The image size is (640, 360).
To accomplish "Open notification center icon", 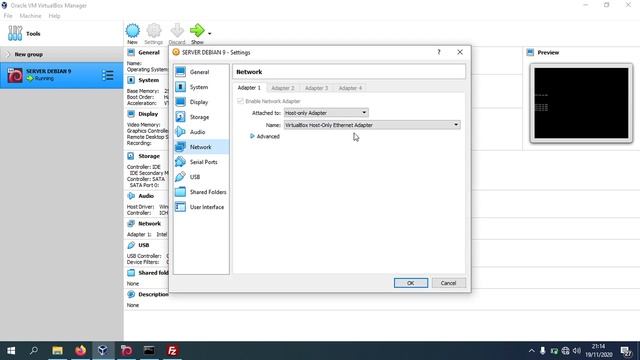I will [x=626, y=351].
